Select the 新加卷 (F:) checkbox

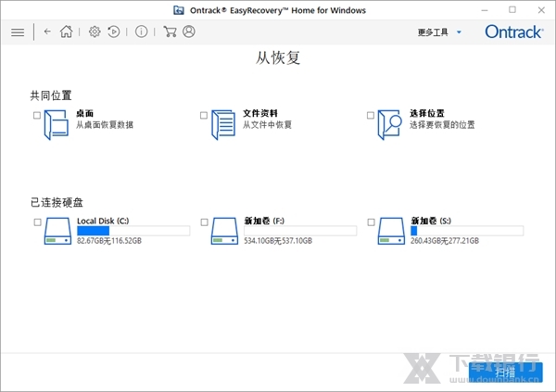[204, 222]
